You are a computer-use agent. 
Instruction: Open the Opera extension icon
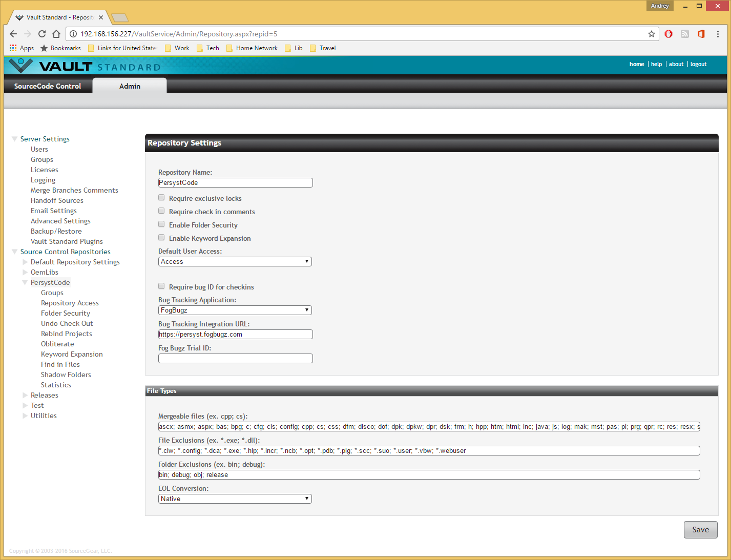(x=669, y=34)
